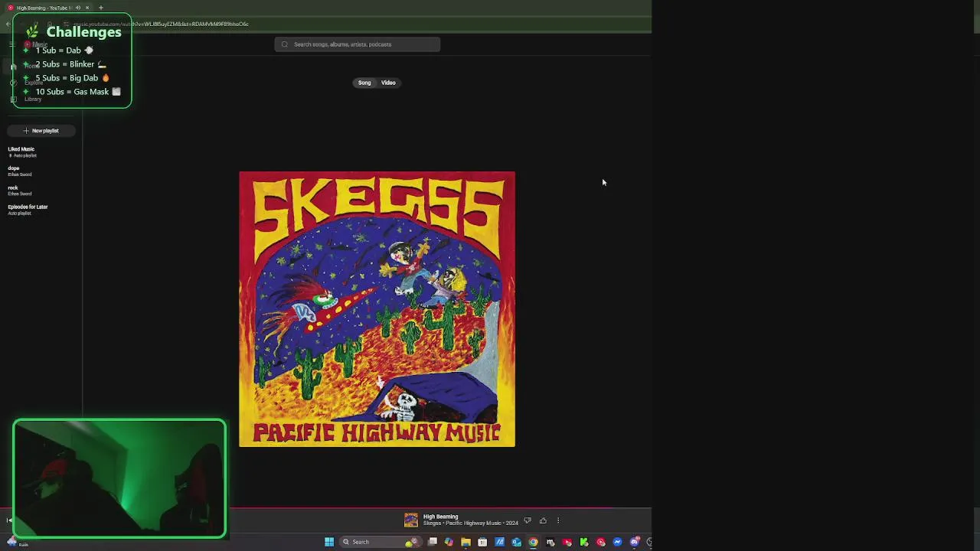Open a new browser tab

pos(100,8)
